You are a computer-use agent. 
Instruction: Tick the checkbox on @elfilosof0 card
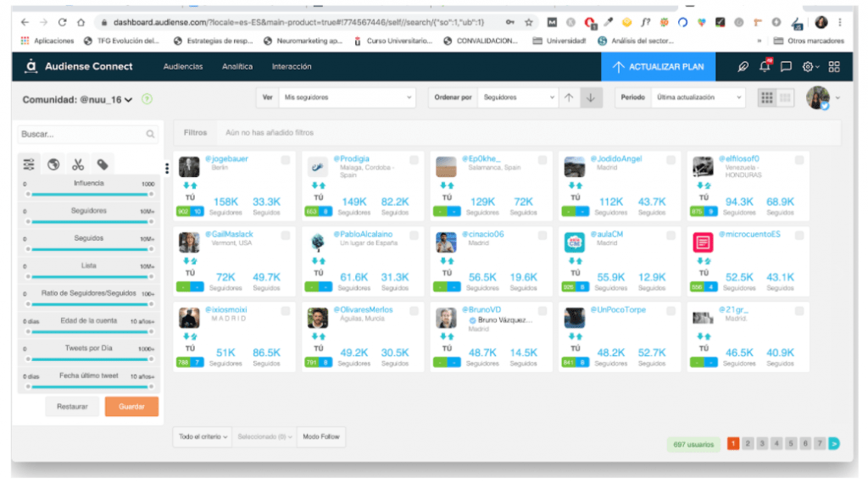click(798, 160)
